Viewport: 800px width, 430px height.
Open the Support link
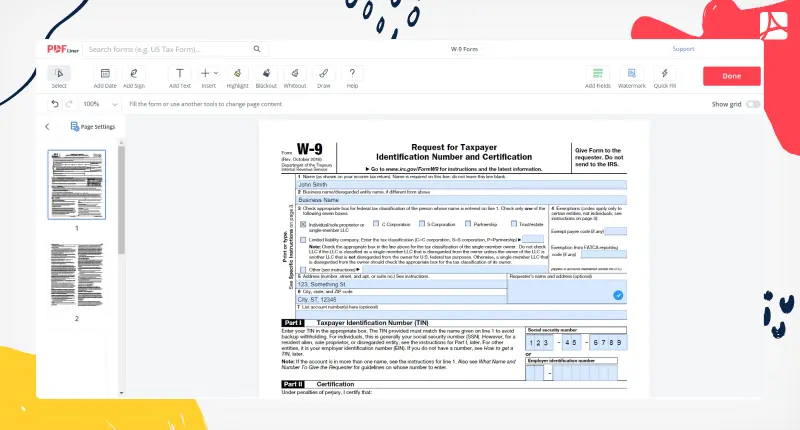[x=683, y=49]
